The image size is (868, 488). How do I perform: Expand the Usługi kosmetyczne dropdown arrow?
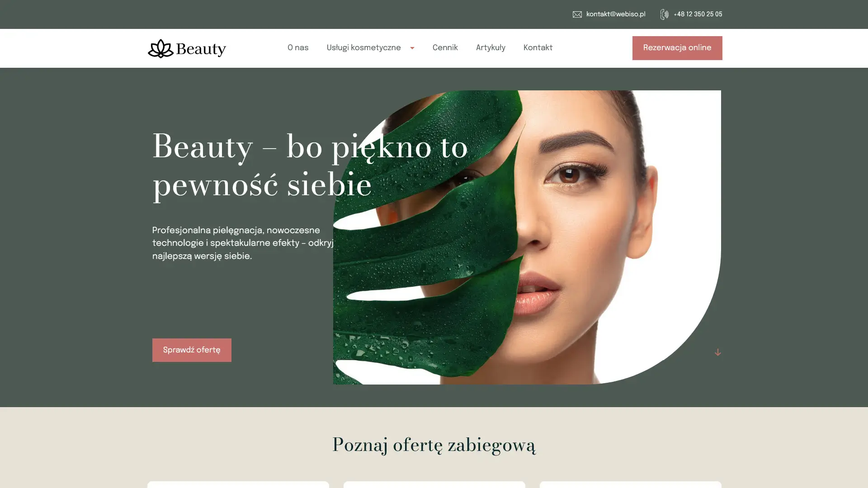click(412, 48)
